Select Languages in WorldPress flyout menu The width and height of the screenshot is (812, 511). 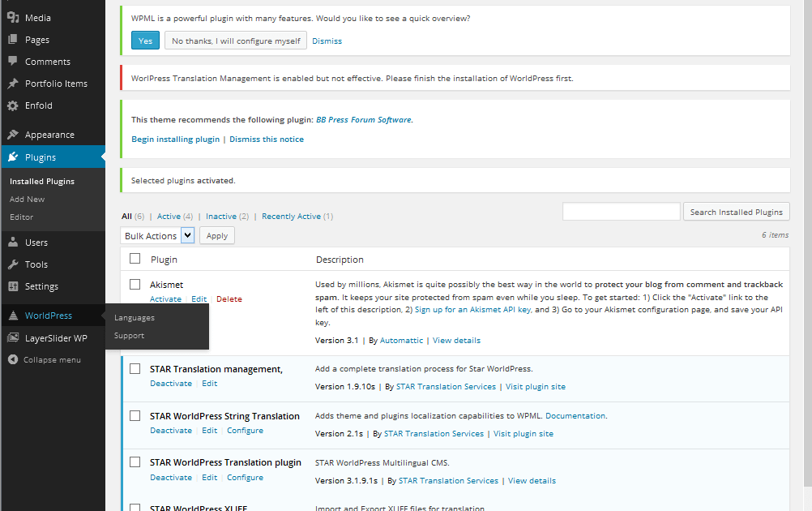[x=135, y=318]
